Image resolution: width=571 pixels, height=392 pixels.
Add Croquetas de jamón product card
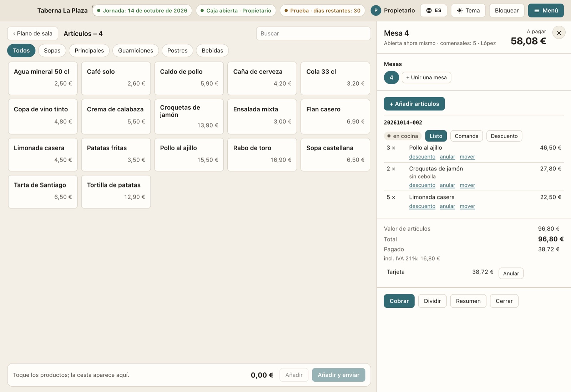coord(189,116)
